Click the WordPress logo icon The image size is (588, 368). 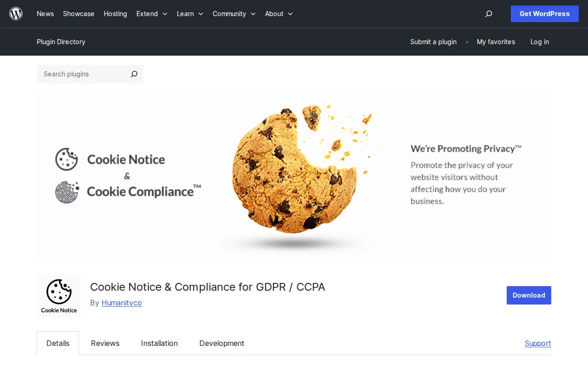[16, 13]
